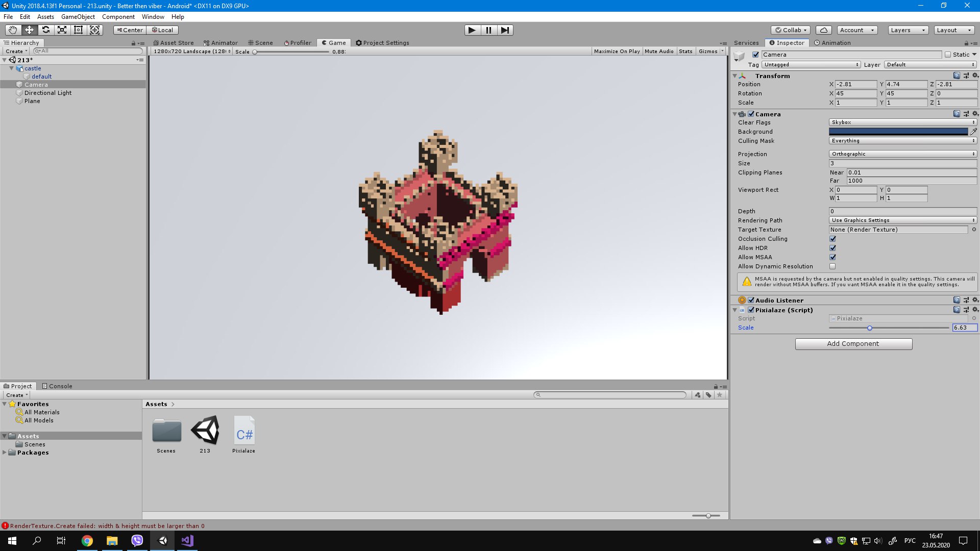Click the Add Component button
Viewport: 980px width, 551px height.
853,344
